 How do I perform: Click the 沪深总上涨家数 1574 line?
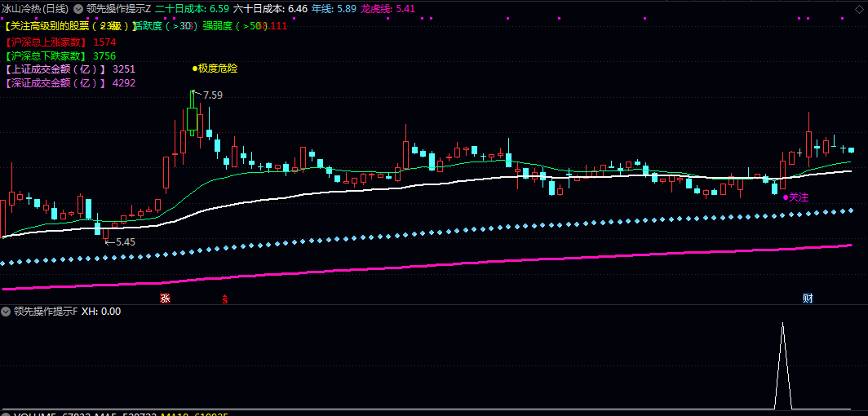pos(60,42)
